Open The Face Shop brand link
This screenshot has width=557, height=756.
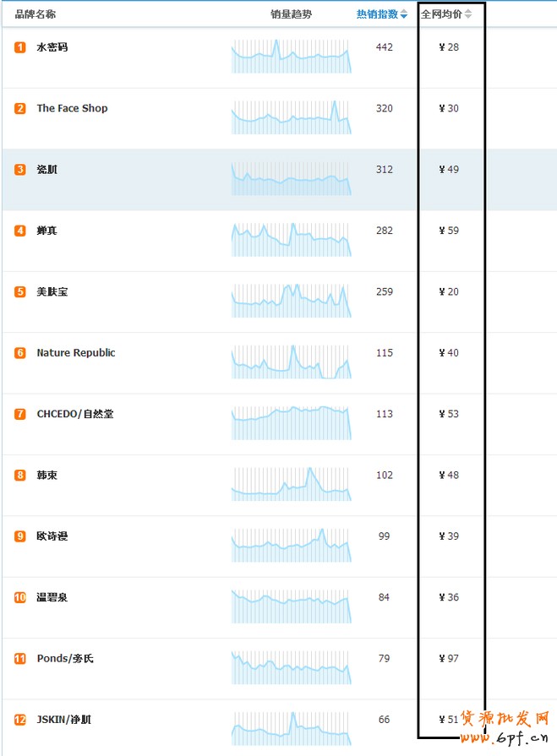(x=73, y=108)
